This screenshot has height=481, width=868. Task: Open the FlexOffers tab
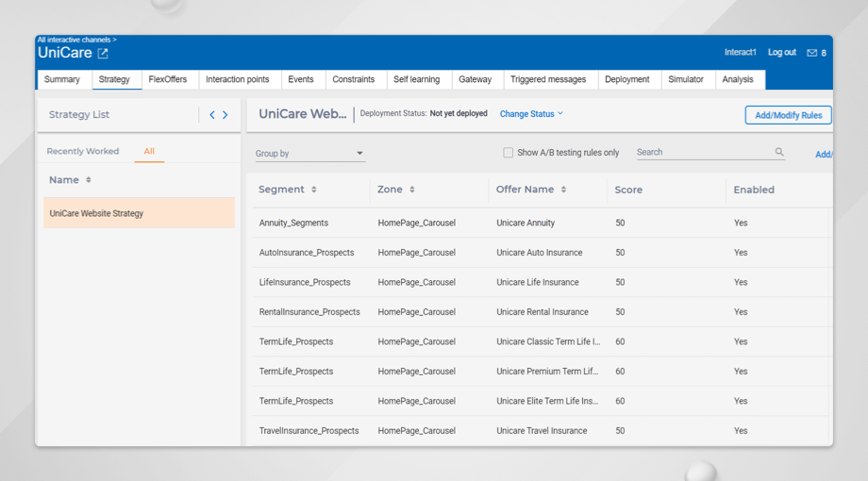[168, 79]
